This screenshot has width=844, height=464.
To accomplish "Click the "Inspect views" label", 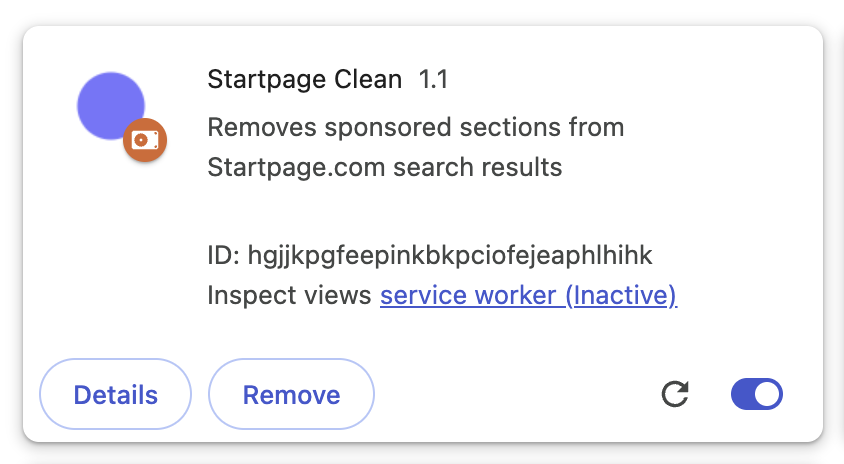I will [x=289, y=296].
